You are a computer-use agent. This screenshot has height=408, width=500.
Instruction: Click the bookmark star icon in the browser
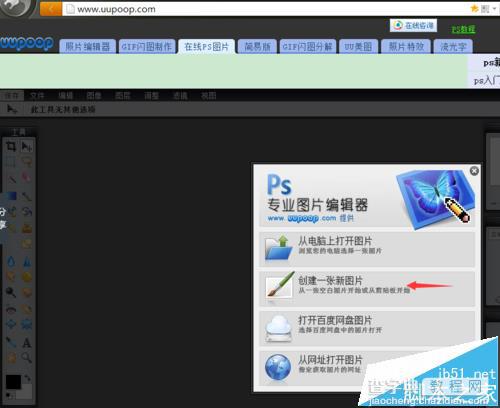pos(474,9)
